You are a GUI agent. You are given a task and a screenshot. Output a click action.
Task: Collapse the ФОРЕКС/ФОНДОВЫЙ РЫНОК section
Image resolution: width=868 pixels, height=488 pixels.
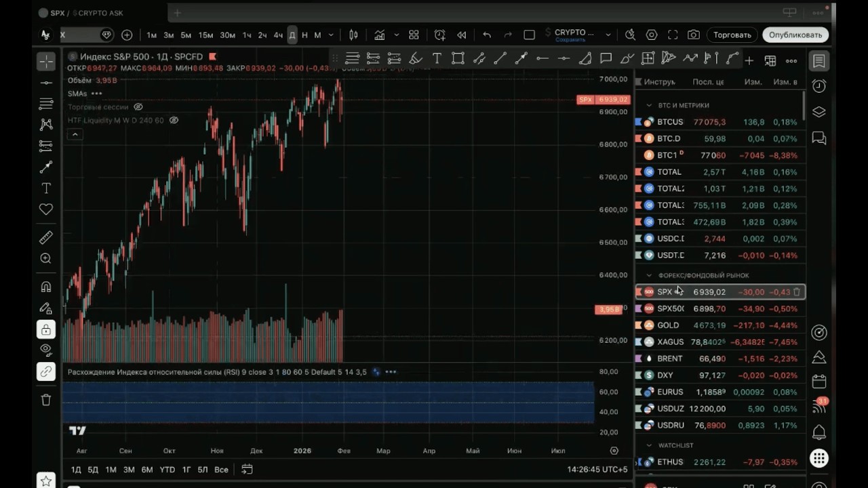point(649,276)
